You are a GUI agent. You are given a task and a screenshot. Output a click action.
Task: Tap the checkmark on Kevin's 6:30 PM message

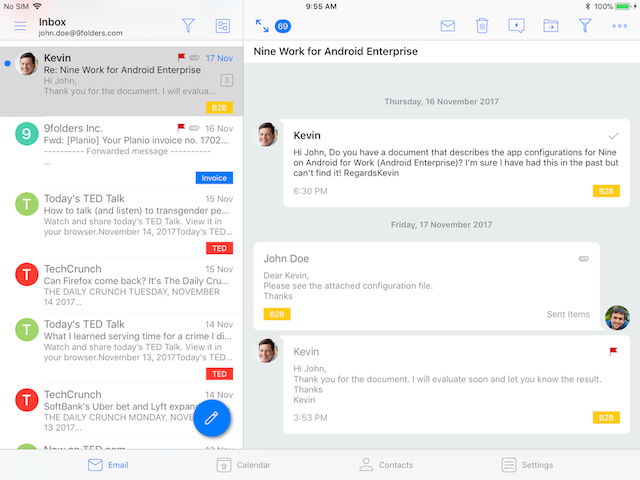(x=613, y=136)
